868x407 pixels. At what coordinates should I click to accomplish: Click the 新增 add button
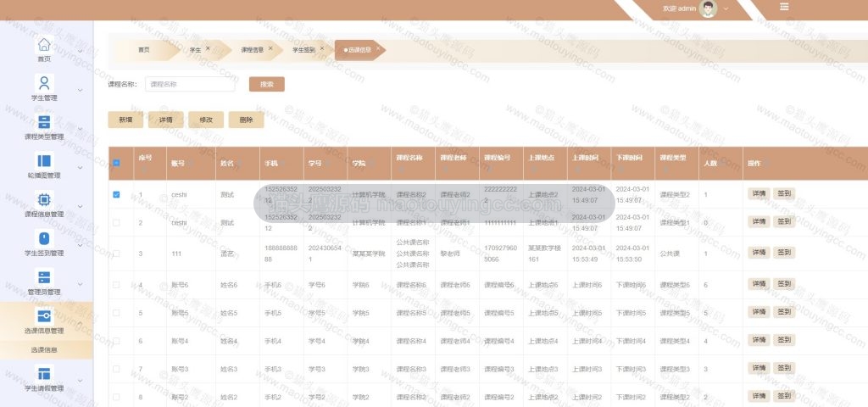[x=125, y=120]
